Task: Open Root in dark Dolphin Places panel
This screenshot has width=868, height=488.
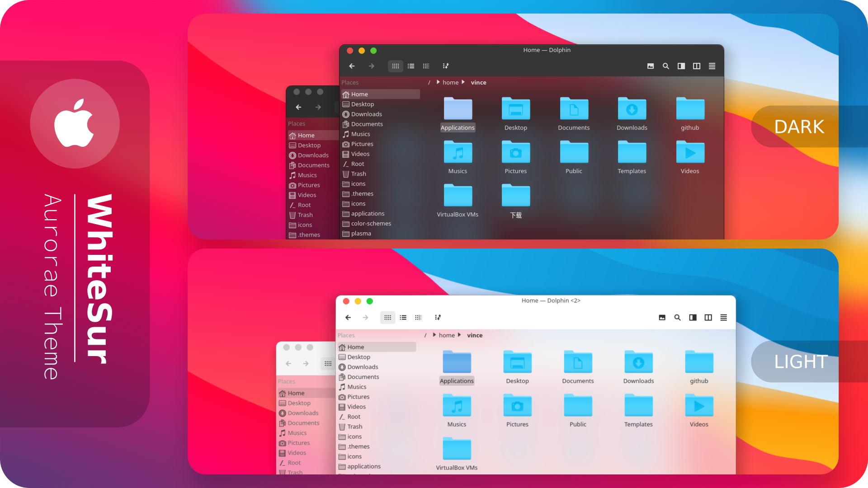Action: tap(381, 164)
